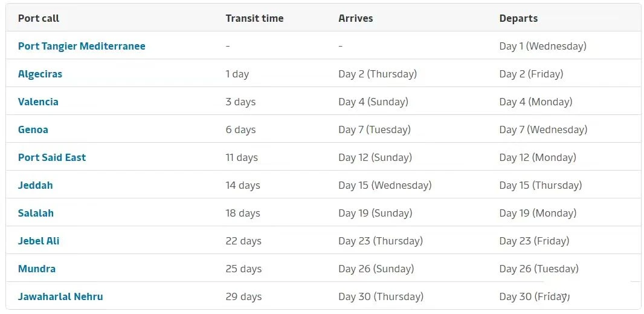The height and width of the screenshot is (314, 644).
Task: Select the Day 1 (Wednesday) departure cell
Action: tap(543, 46)
